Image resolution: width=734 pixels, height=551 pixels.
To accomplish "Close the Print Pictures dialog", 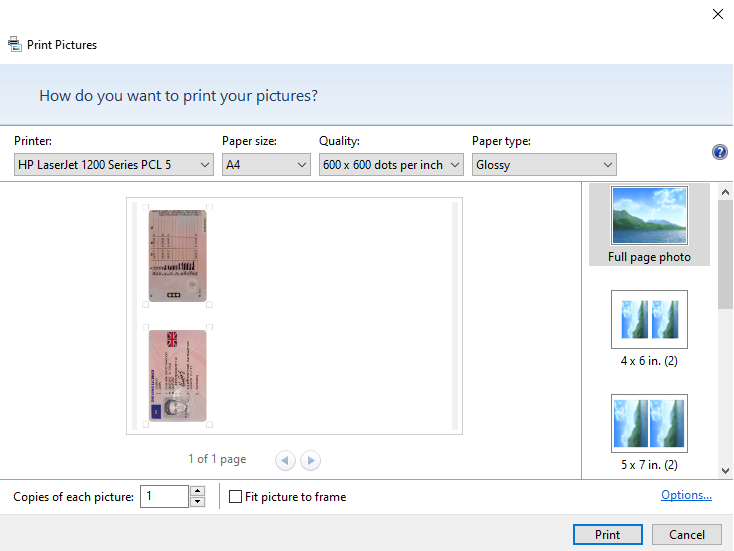I will [x=717, y=14].
